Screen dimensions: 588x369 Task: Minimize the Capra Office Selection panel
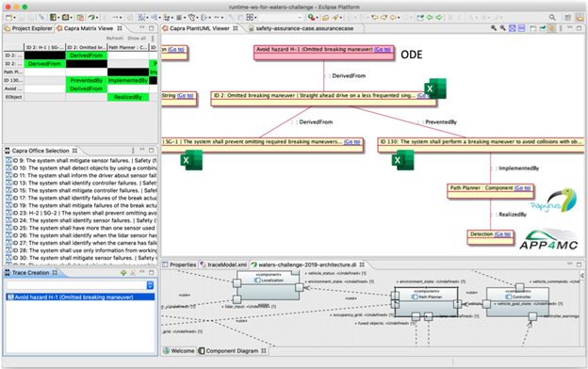click(x=142, y=151)
